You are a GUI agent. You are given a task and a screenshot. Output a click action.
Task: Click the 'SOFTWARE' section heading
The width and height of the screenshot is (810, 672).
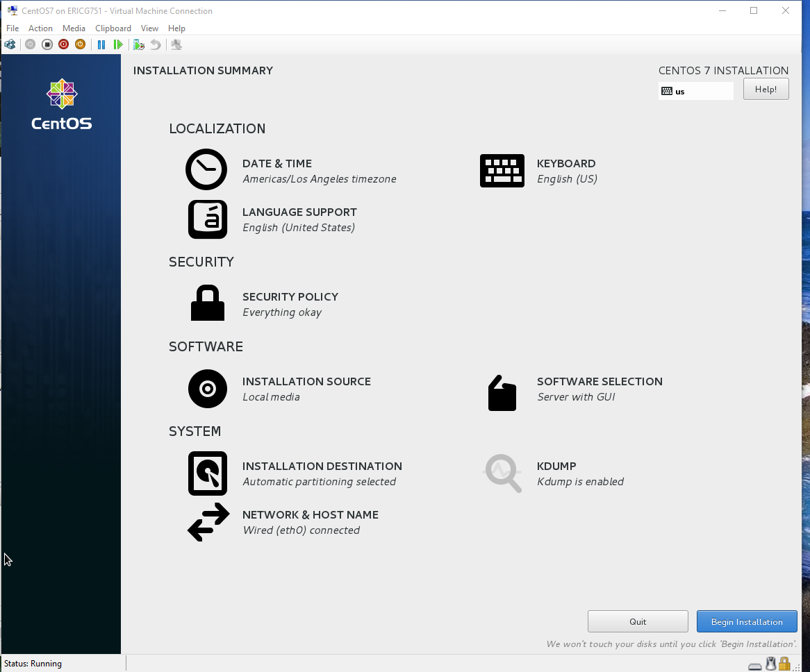tap(206, 346)
